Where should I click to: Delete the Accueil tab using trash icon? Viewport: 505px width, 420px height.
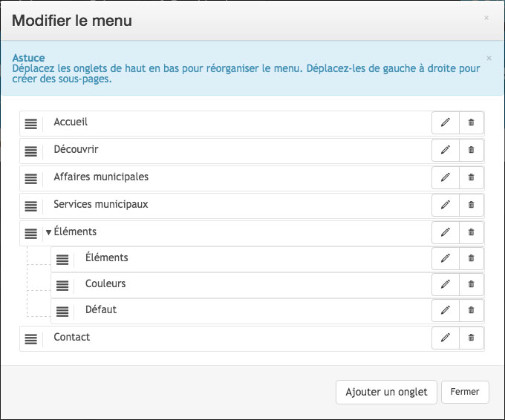tap(471, 122)
